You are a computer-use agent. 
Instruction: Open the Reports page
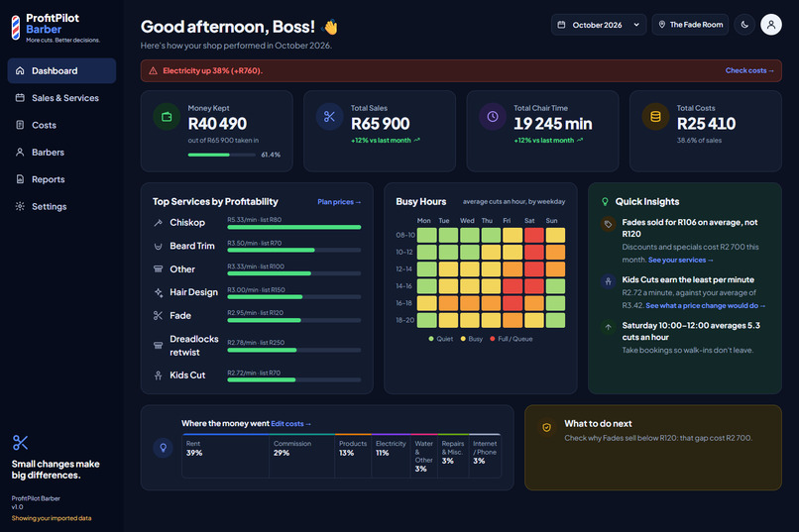[61, 179]
